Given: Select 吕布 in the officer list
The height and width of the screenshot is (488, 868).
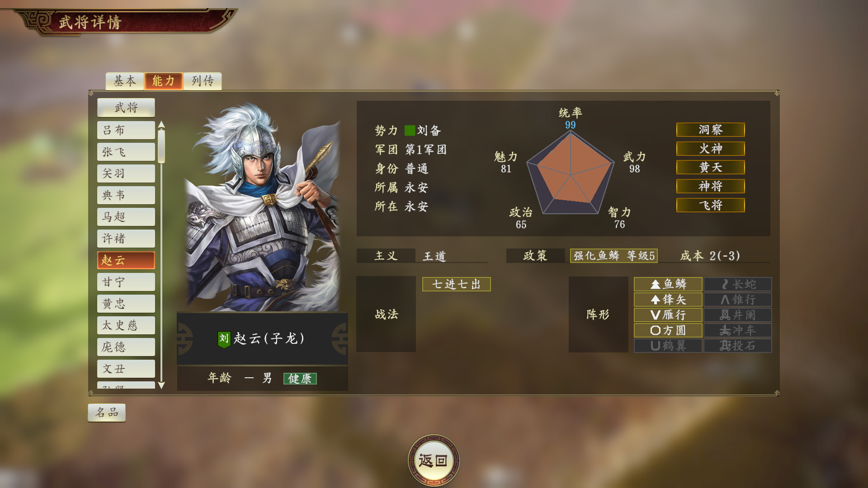Looking at the screenshot, I should click(x=126, y=130).
